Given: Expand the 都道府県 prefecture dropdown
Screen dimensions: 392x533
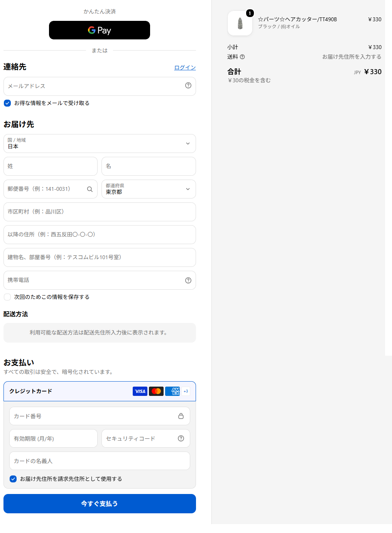Looking at the screenshot, I should tap(149, 189).
